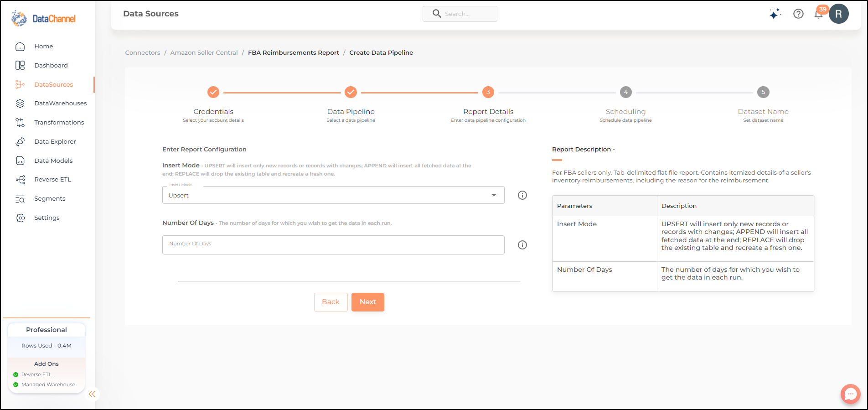
Task: Click the Back button
Action: pos(331,302)
